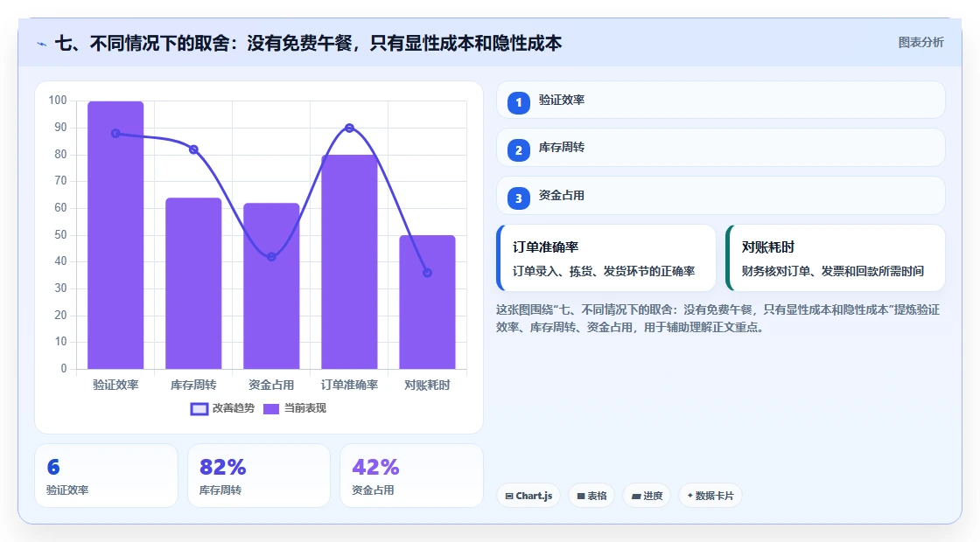Screen dimensions: 980x542
Task: Click the number 2 badge for 库存周转
Action: (x=519, y=150)
